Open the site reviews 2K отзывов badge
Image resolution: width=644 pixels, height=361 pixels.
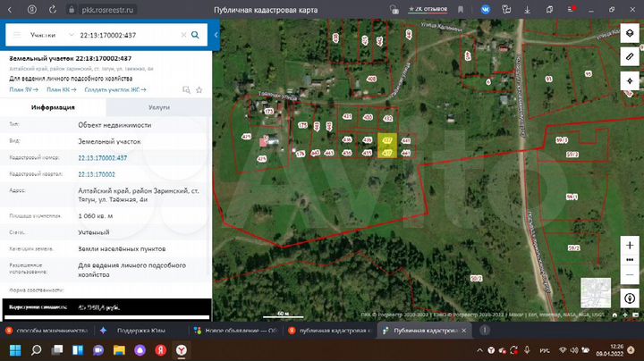coord(428,9)
